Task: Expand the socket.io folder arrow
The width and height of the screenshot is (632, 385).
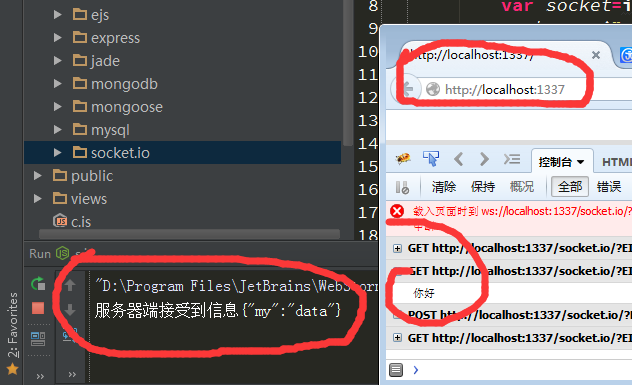Action: click(x=58, y=153)
